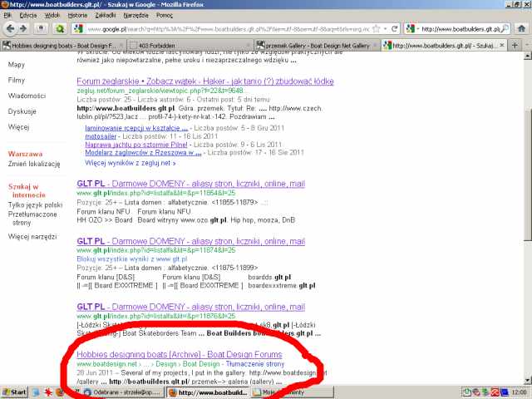Open Forum żeglarskie Haker result
Image resolution: width=532 pixels, height=399 pixels.
(205, 81)
